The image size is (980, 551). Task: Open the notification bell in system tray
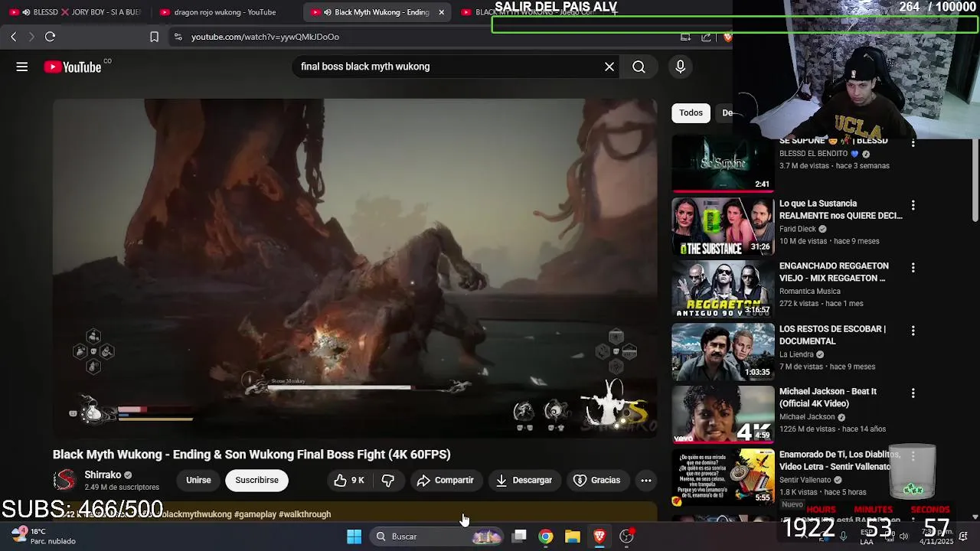coord(963,536)
